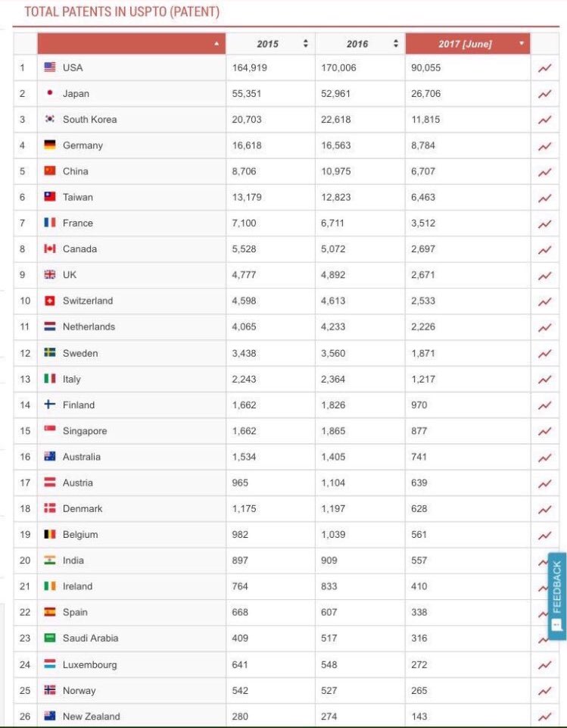567x728 pixels.
Task: Click South Korea trend line icon
Action: tap(544, 120)
